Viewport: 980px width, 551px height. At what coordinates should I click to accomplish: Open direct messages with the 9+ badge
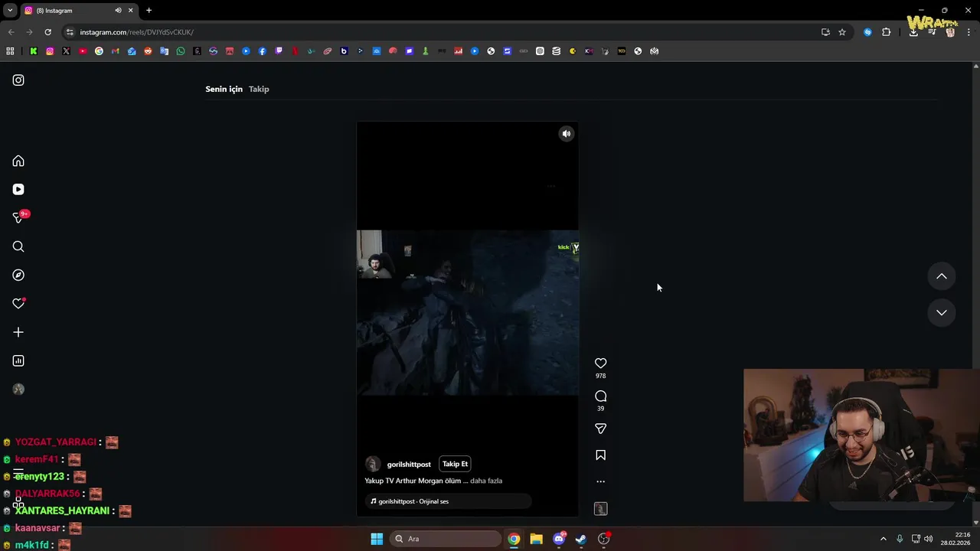(18, 218)
